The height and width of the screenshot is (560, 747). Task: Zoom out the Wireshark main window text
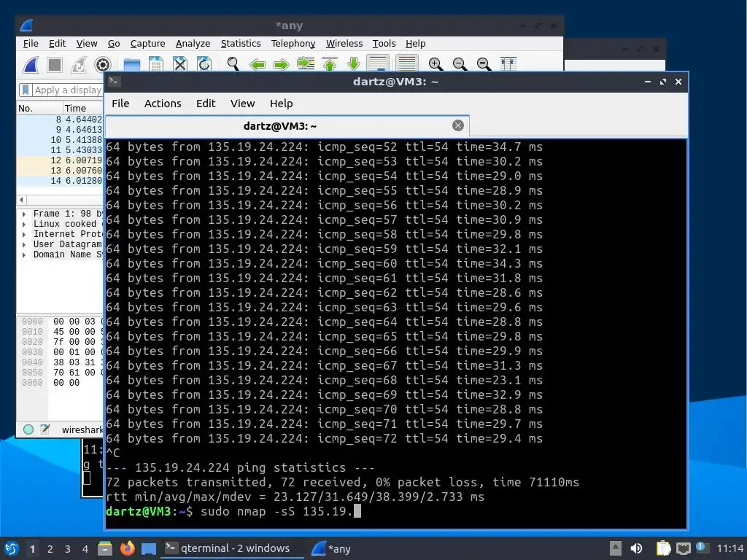tap(460, 64)
